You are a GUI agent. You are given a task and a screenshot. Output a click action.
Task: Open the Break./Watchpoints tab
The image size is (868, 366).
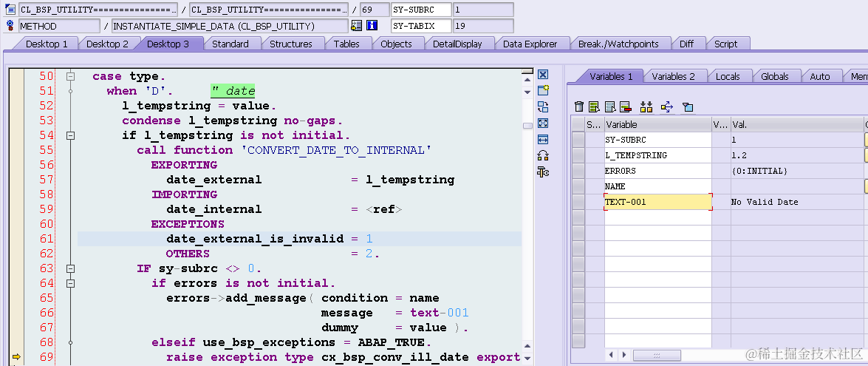(x=618, y=44)
